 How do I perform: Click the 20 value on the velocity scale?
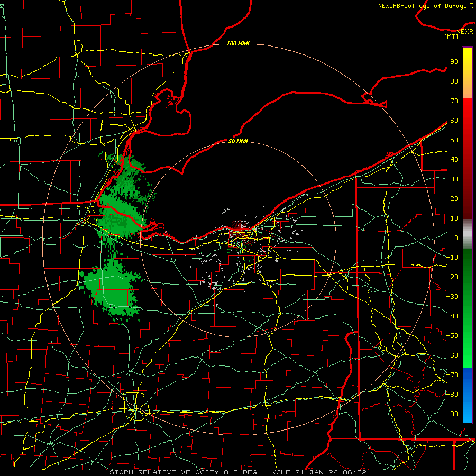[x=454, y=198]
